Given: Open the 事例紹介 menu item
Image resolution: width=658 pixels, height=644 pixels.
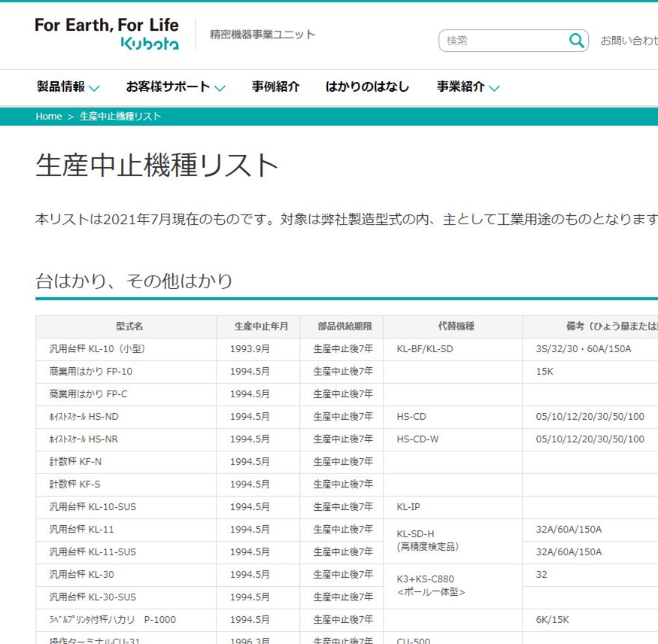Looking at the screenshot, I should (x=275, y=87).
